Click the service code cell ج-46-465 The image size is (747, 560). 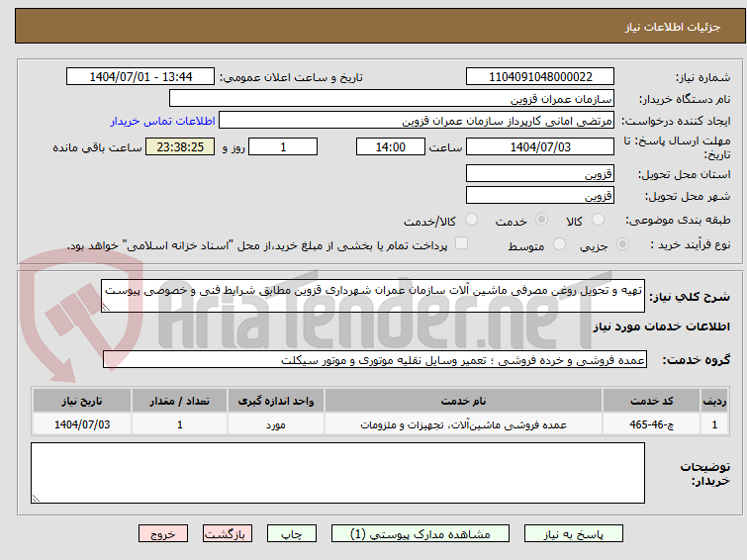tap(651, 424)
